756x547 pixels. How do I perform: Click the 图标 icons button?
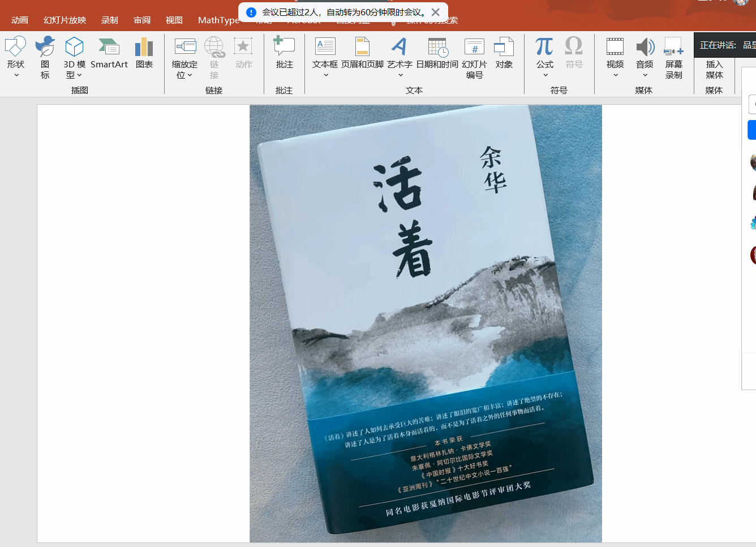point(45,58)
